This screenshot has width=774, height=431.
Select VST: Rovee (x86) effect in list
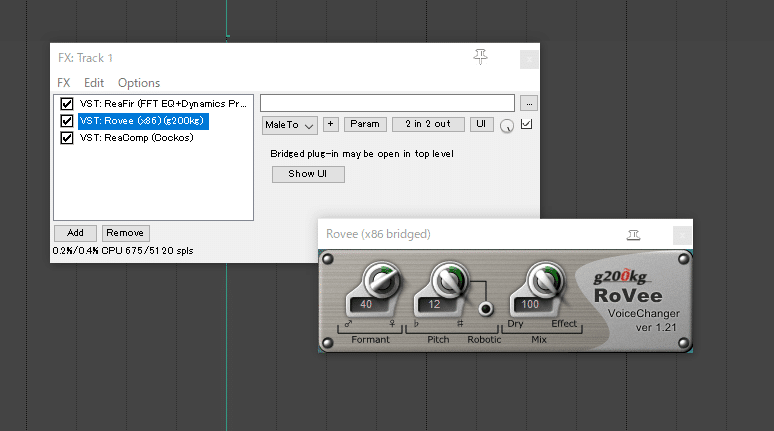tap(143, 121)
